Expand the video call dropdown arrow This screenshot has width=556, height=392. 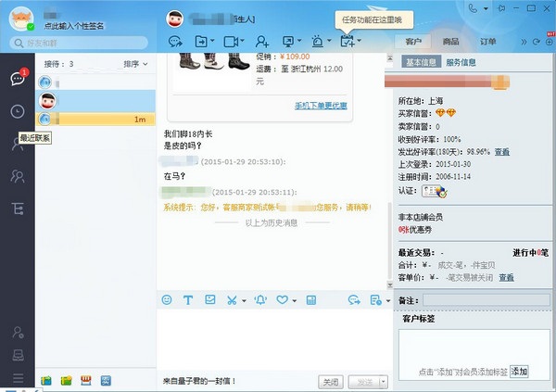[242, 41]
